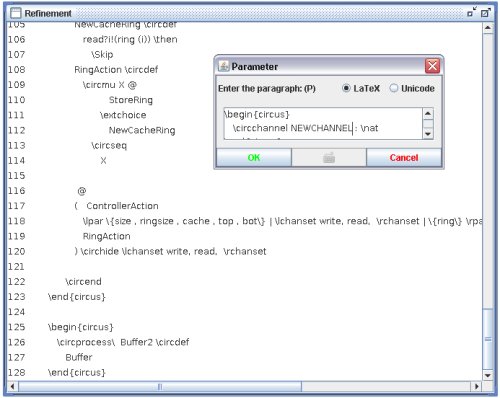Click '\end{circus}' on line 128
The image size is (500, 398).
[77, 372]
